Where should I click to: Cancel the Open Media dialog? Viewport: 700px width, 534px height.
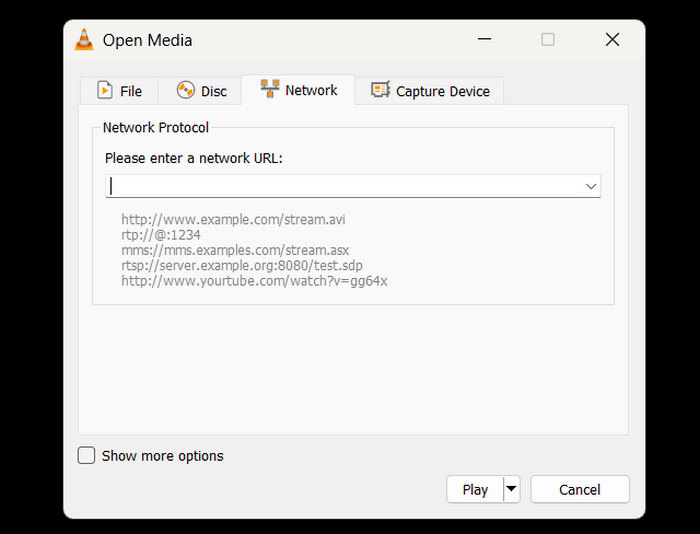579,489
